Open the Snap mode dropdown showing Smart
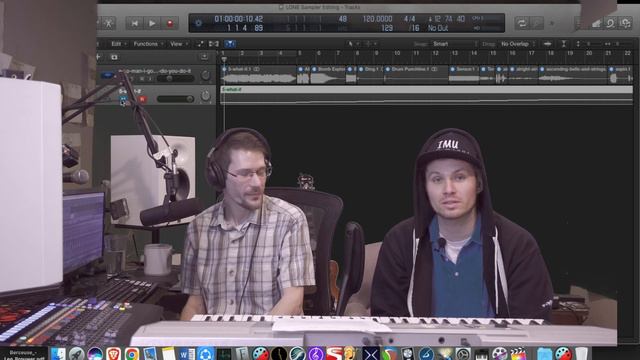 point(454,44)
